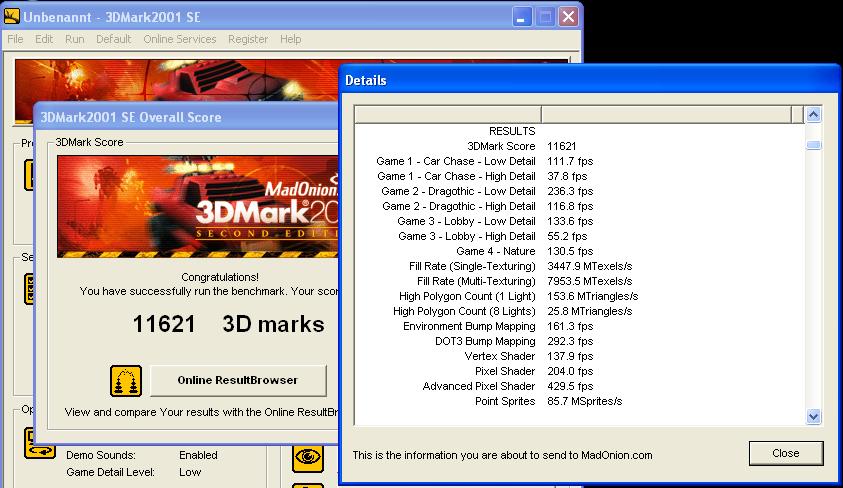
Task: Click the '85.7 MSprites/s' value
Action: point(584,402)
